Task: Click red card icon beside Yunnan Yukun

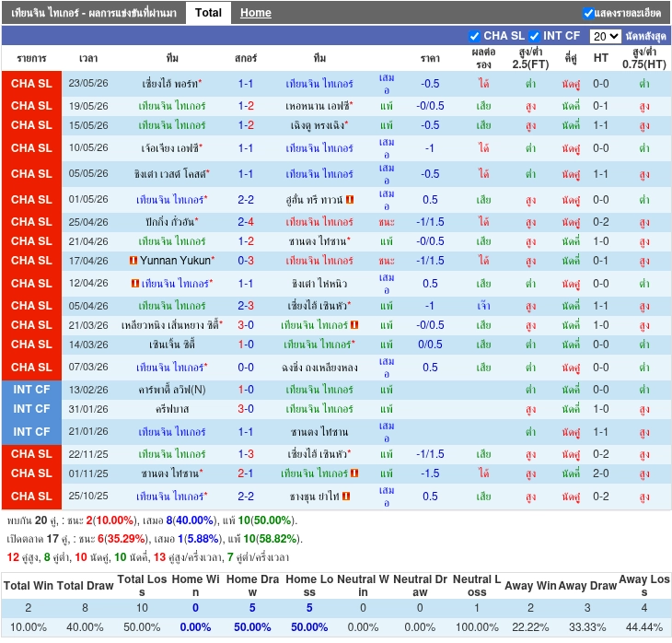Action: (x=133, y=261)
